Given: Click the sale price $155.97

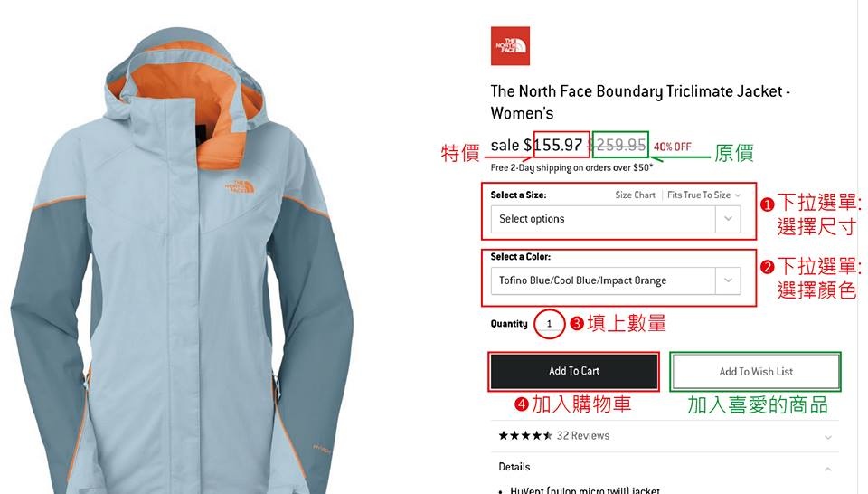Looking at the screenshot, I should pyautogui.click(x=553, y=145).
